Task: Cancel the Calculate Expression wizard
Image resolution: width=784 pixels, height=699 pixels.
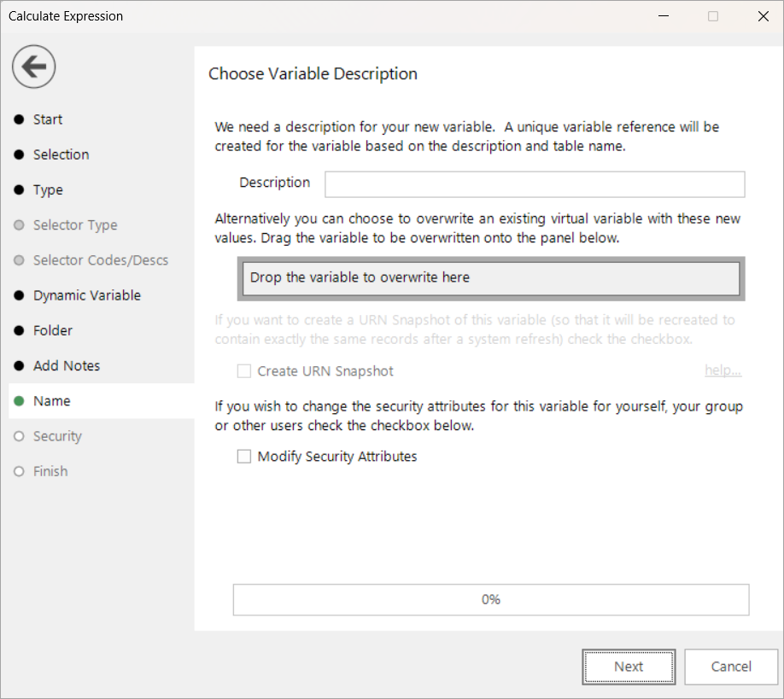Action: pos(731,667)
